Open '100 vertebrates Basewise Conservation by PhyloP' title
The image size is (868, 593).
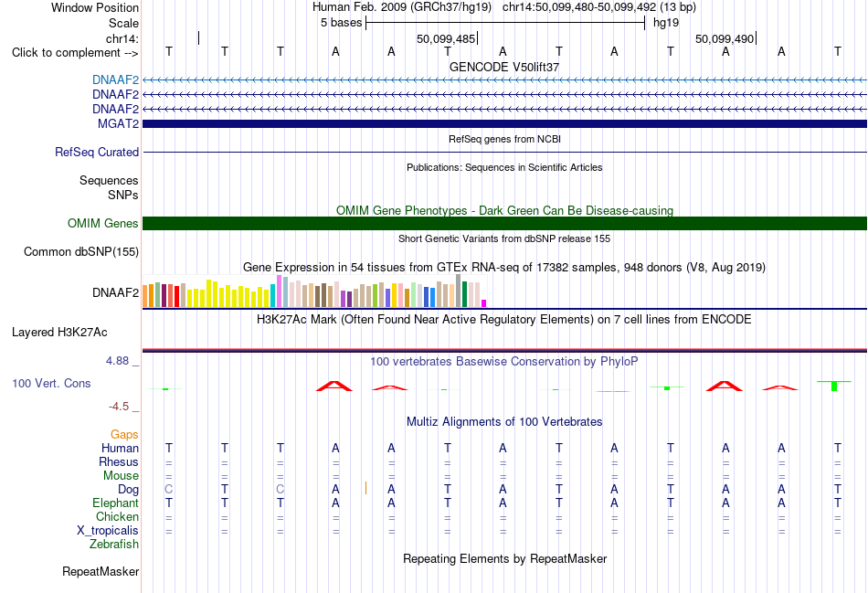click(504, 362)
